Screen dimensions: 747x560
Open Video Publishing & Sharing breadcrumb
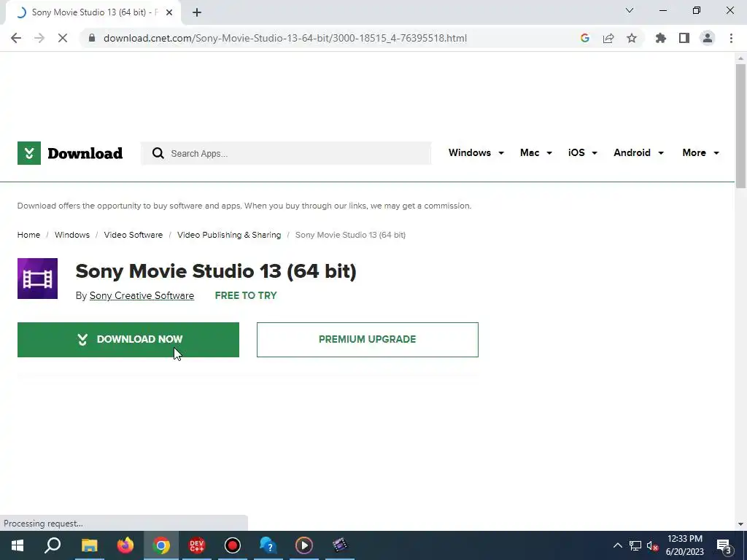tap(229, 235)
